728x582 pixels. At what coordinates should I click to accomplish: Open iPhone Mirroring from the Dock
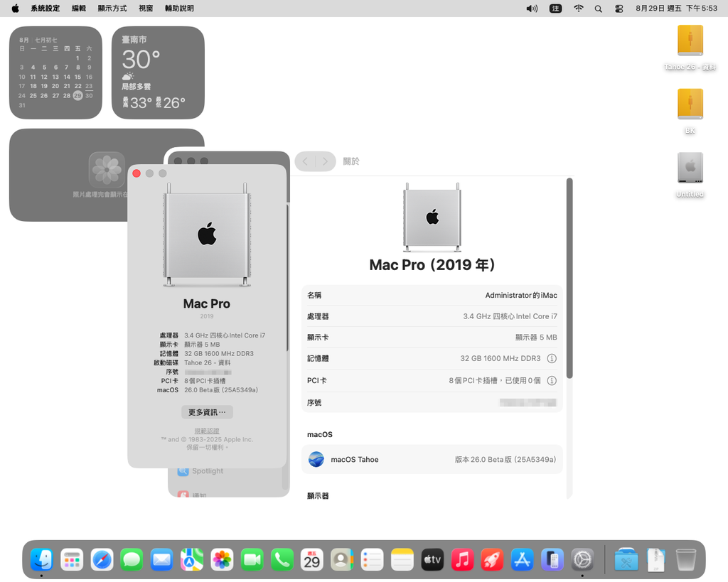tap(552, 559)
